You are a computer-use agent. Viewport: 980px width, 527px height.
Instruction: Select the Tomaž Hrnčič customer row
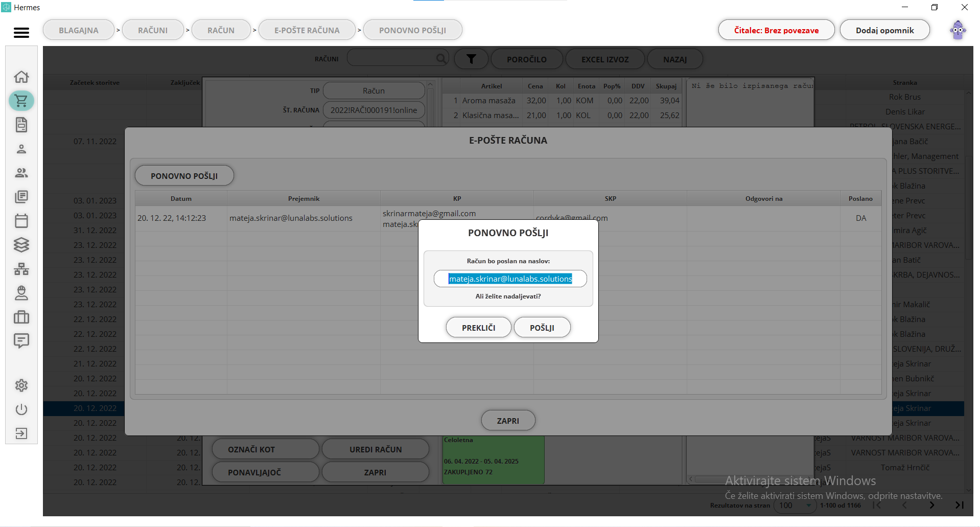pyautogui.click(x=904, y=467)
